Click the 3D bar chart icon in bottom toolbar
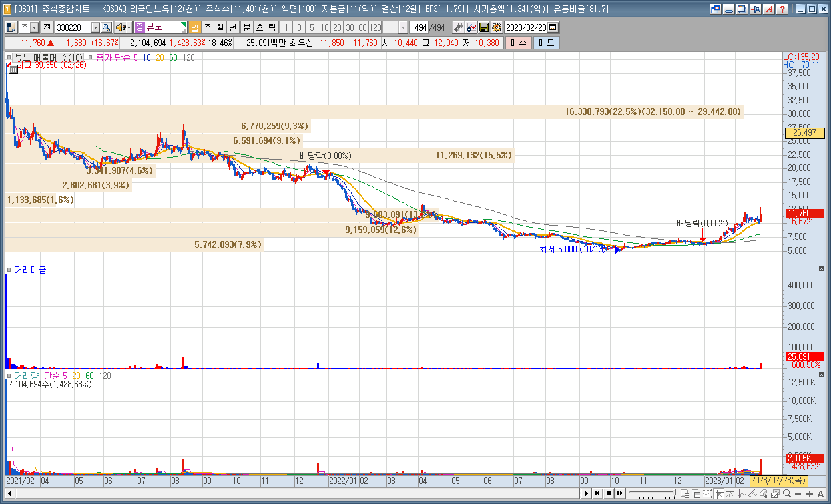The height and width of the screenshot is (504, 831). tap(764, 493)
